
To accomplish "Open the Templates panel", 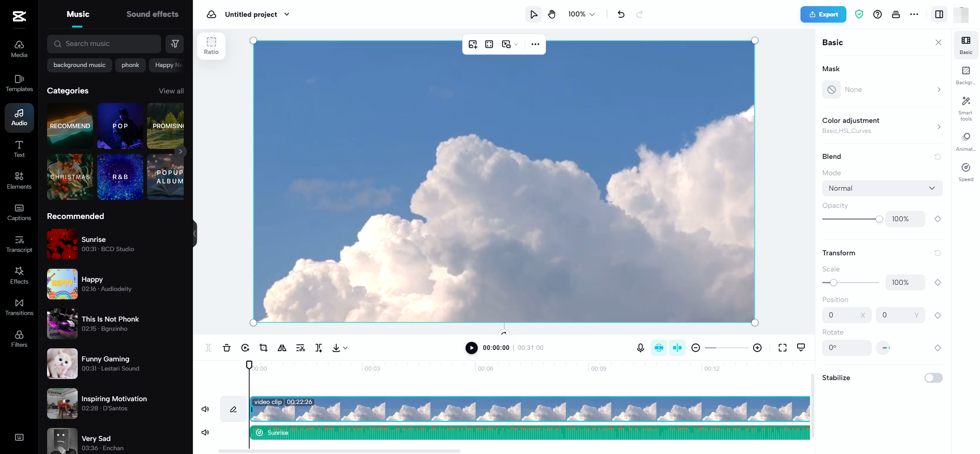I will (x=19, y=83).
